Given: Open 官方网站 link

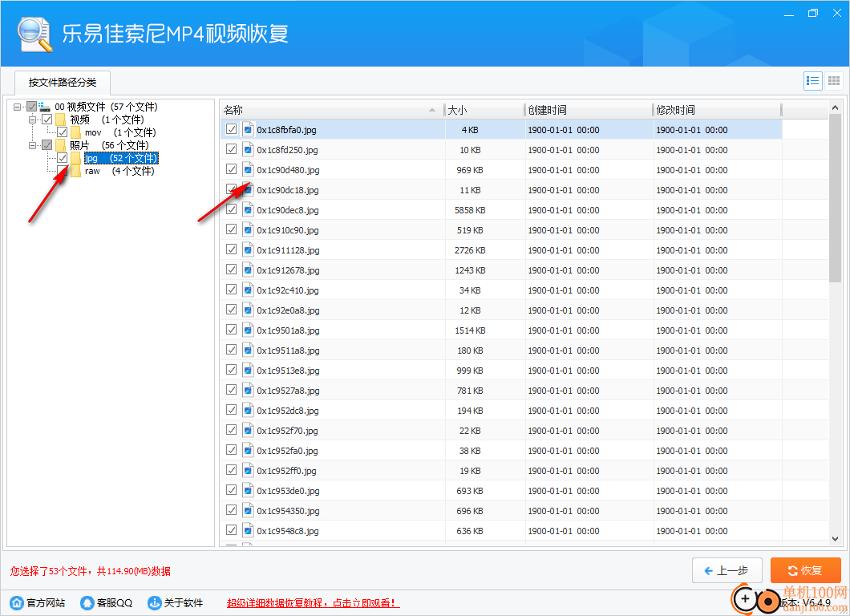Looking at the screenshot, I should point(46,603).
